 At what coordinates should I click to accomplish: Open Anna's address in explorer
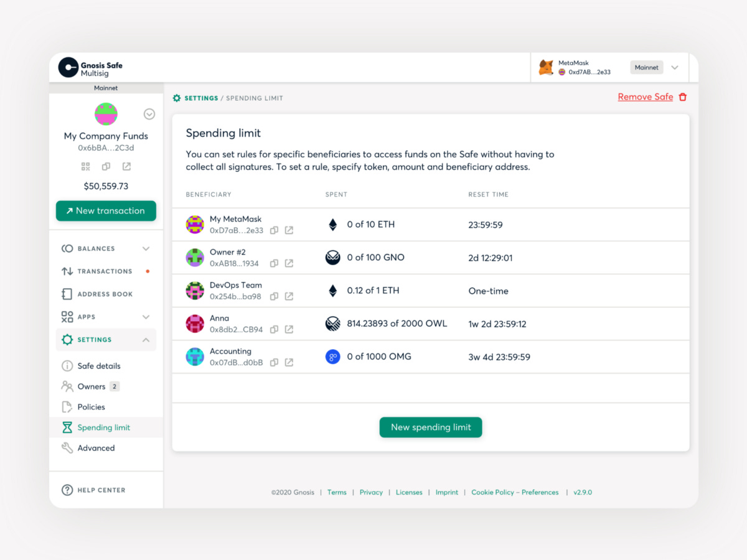(289, 329)
